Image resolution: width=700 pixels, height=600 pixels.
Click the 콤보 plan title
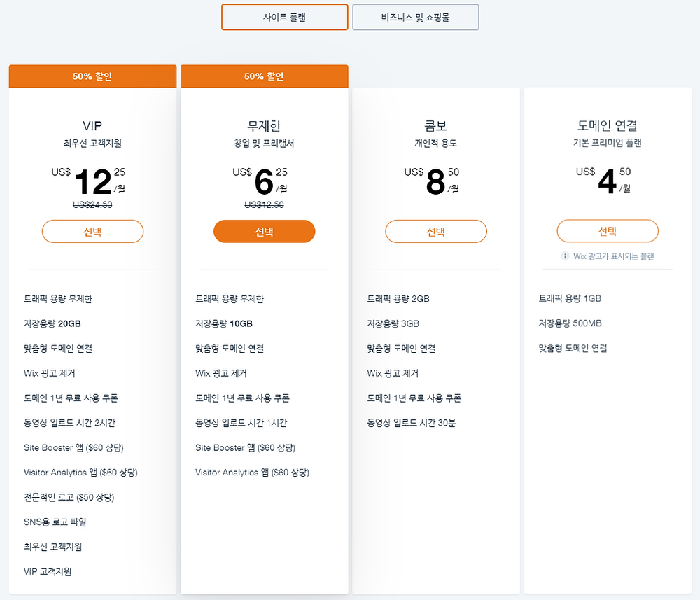click(435, 126)
